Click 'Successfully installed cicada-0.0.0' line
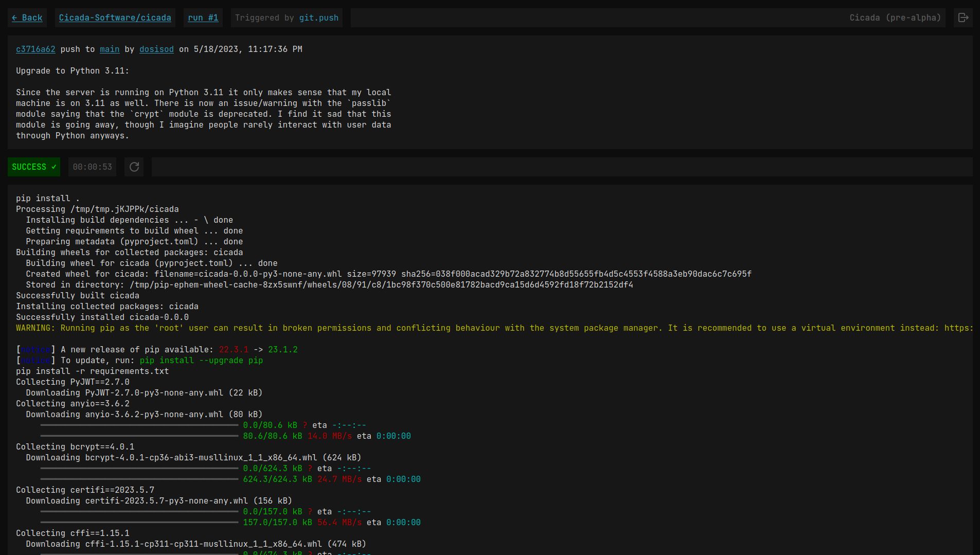 [102, 317]
